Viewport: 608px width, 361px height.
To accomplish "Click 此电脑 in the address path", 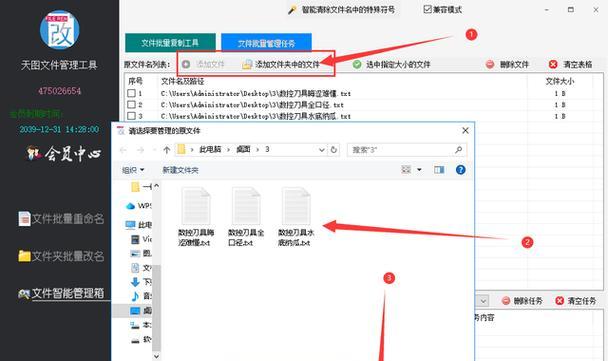I will pos(210,150).
